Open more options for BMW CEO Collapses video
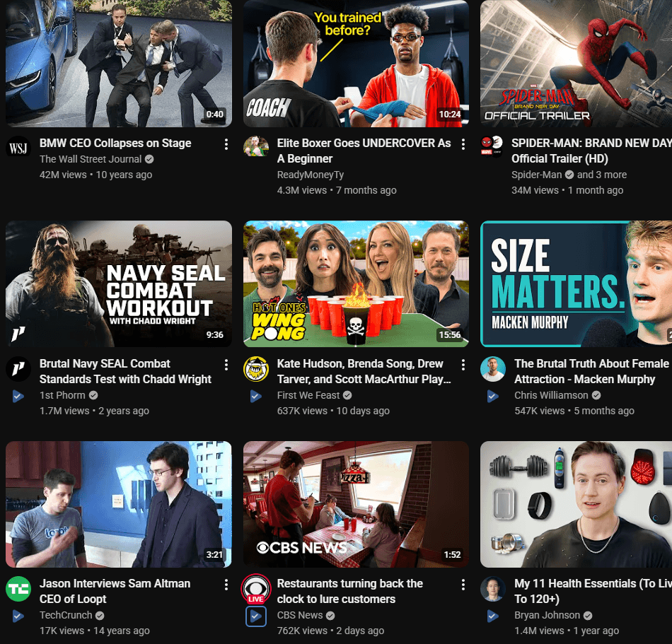 [x=226, y=144]
